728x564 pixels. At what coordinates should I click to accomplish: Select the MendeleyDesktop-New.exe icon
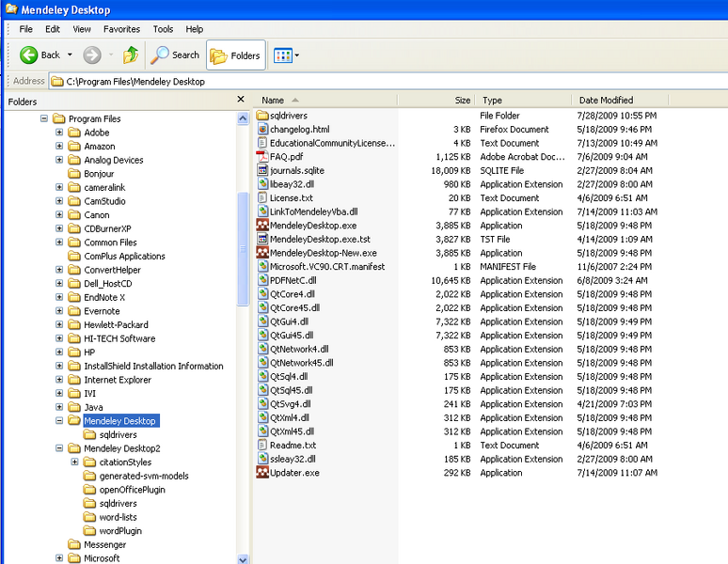262,253
